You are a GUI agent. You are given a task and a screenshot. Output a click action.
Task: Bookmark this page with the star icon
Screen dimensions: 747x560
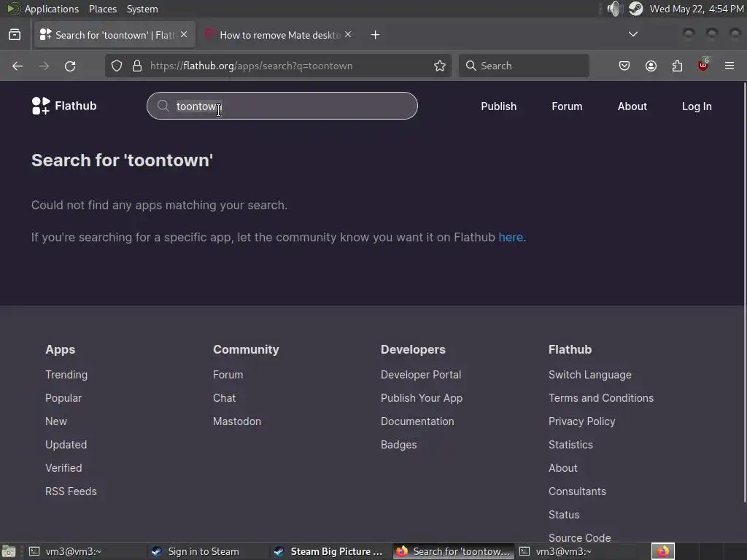pyautogui.click(x=440, y=66)
